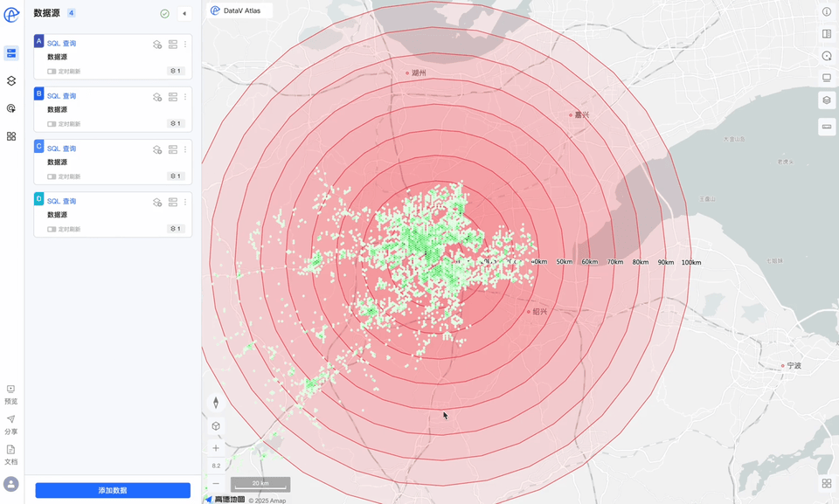This screenshot has height=504, width=839.
Task: Select the letter B source badge
Action: coord(39,93)
